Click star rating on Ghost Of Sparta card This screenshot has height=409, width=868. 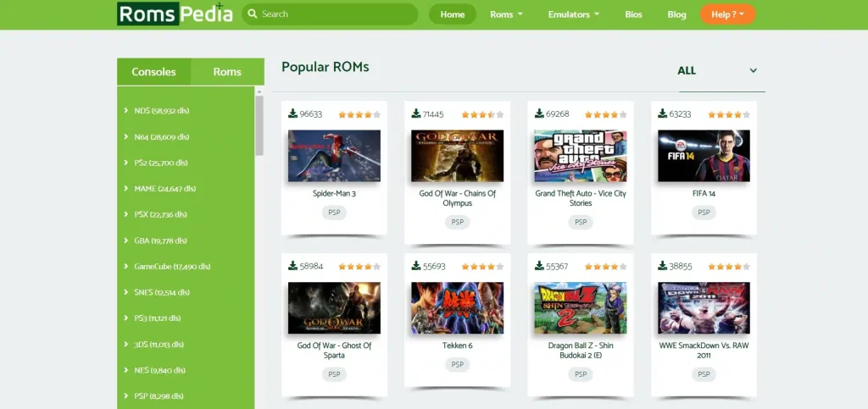(x=359, y=267)
